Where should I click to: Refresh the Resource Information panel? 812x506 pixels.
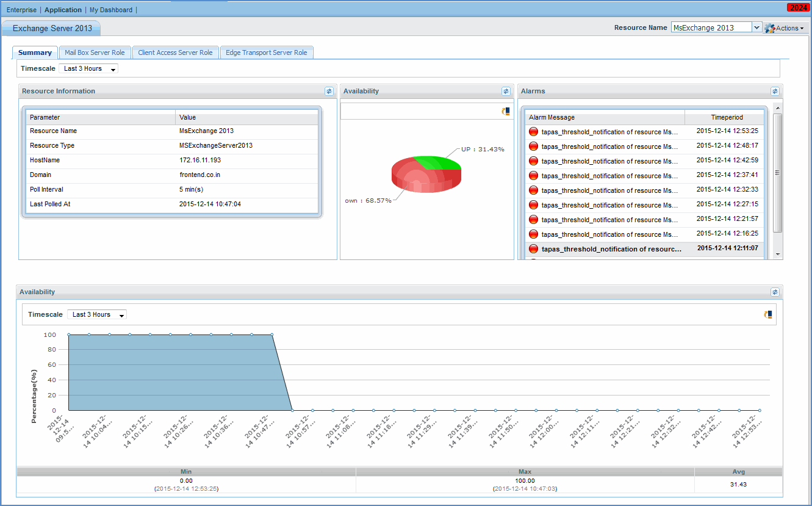point(329,91)
